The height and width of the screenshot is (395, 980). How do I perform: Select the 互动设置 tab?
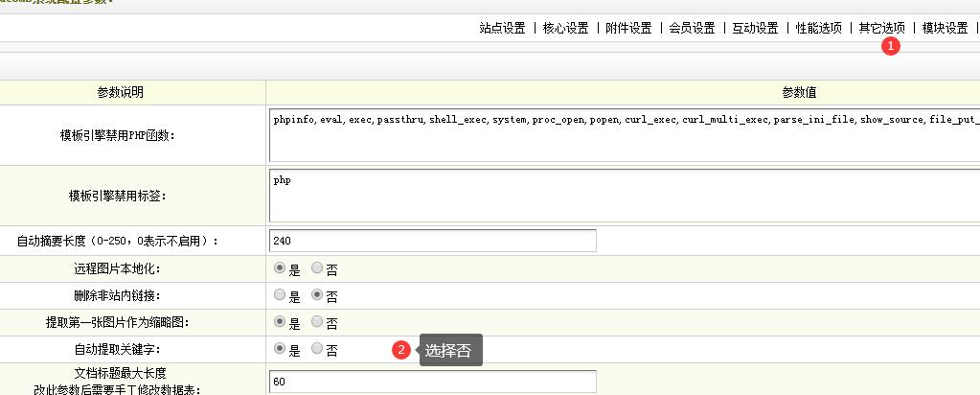[755, 28]
